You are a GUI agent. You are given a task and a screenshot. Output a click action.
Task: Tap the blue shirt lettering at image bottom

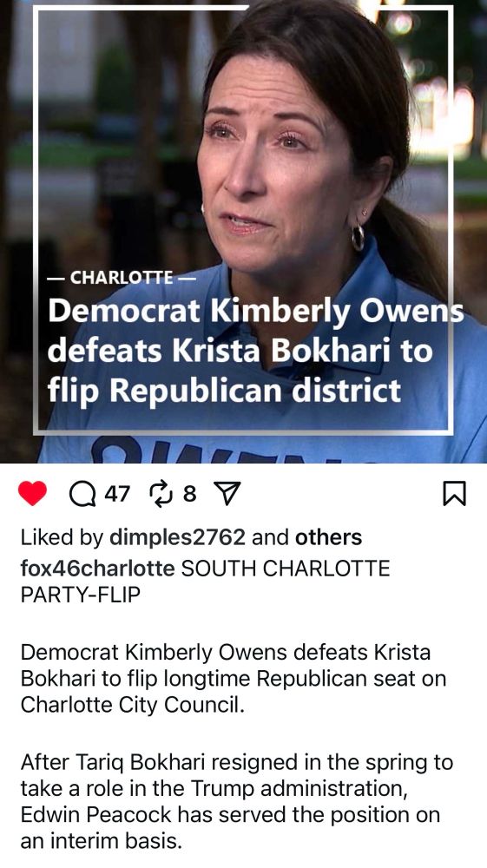pos(233,450)
